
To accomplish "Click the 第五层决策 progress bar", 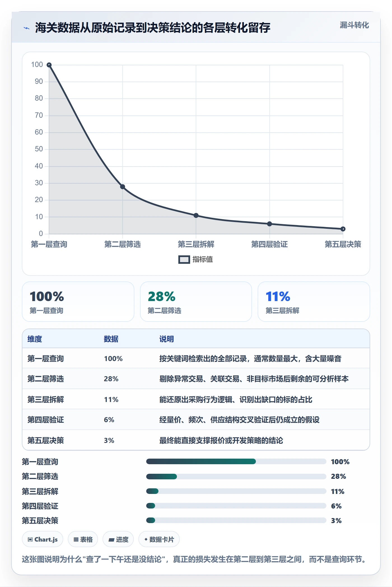I will pyautogui.click(x=236, y=520).
